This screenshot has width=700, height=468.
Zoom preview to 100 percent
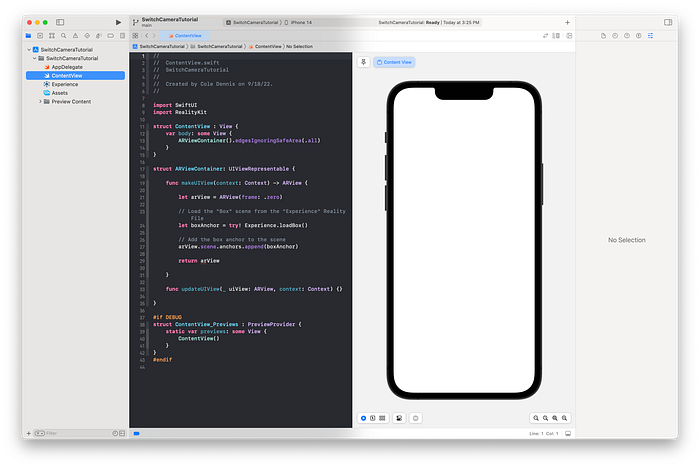point(545,418)
